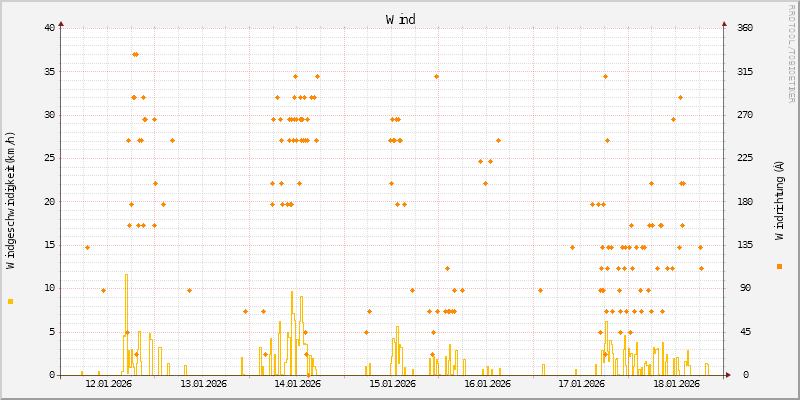800x400 pixels.
Task: Select the 17.01.2026 date label
Action: click(580, 383)
